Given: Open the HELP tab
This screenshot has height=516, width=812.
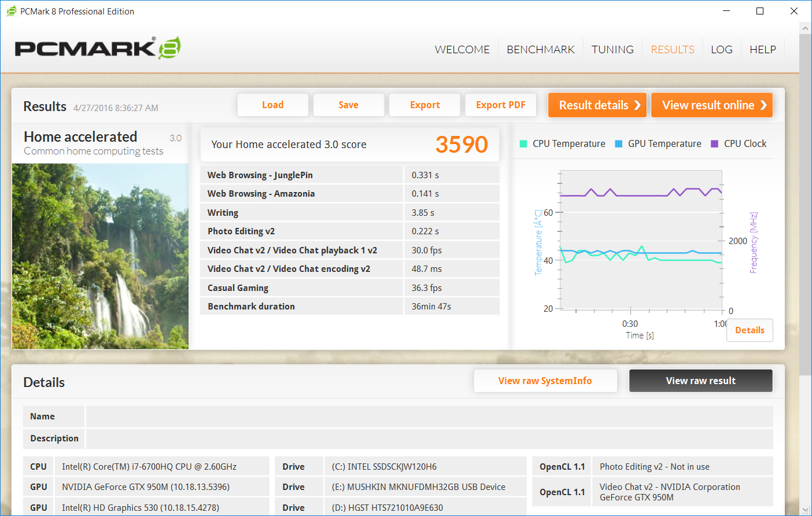Looking at the screenshot, I should point(763,50).
